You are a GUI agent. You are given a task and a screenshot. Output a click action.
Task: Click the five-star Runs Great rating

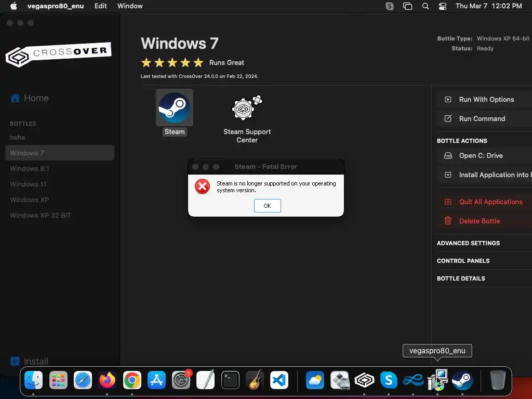coord(172,63)
